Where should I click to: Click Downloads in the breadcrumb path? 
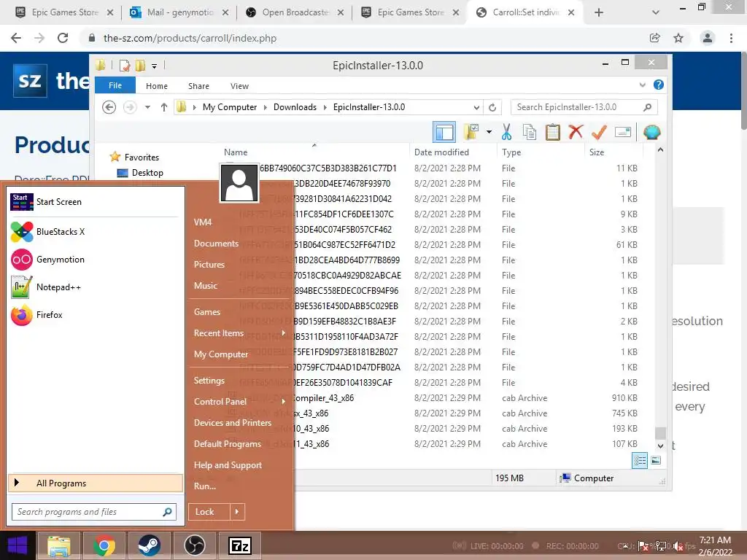pyautogui.click(x=295, y=107)
